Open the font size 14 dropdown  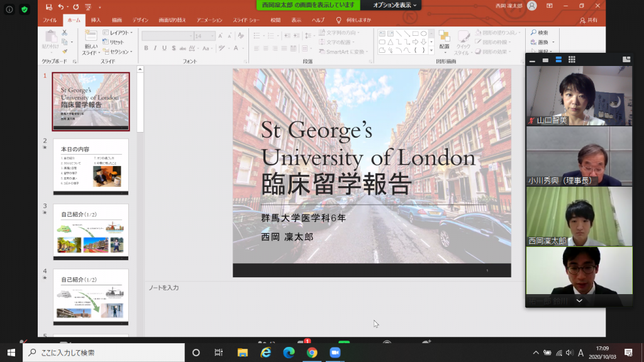(213, 36)
